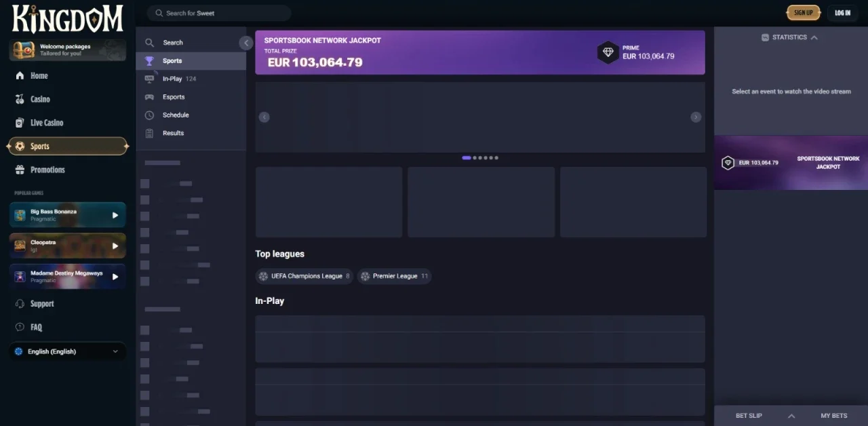Viewport: 868px width, 426px height.
Task: Focus the Search for Sweet field
Action: (219, 13)
